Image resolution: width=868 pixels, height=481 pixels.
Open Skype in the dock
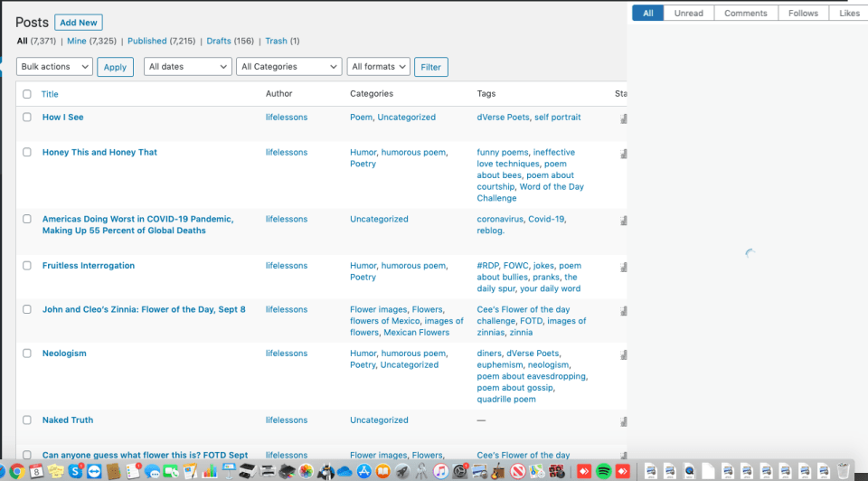coord(75,471)
